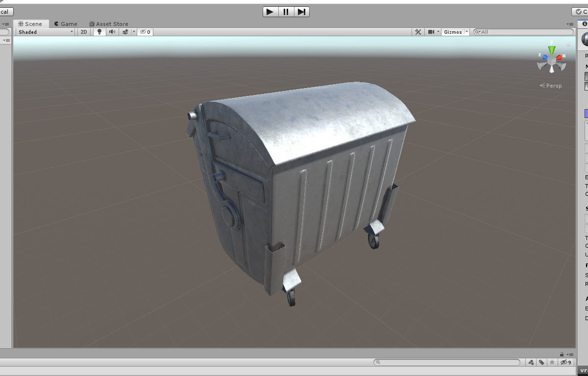The width and height of the screenshot is (588, 376).
Task: Open the Project panel options menu
Action: (x=570, y=354)
